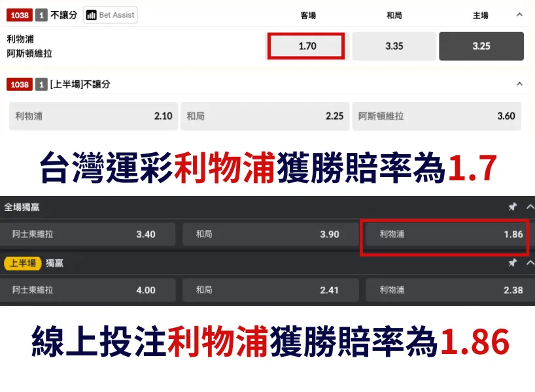
Task: Select the first-half 和局 2.25 odds button
Action: point(264,116)
